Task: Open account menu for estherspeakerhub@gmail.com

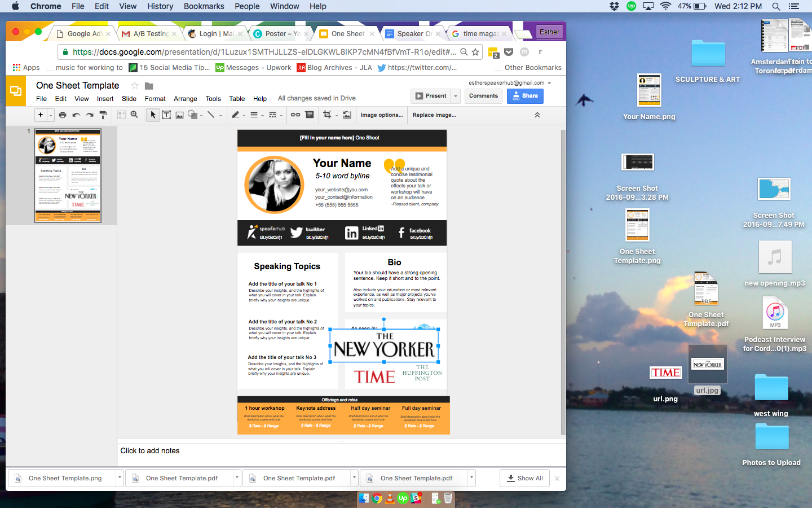Action: tap(549, 83)
